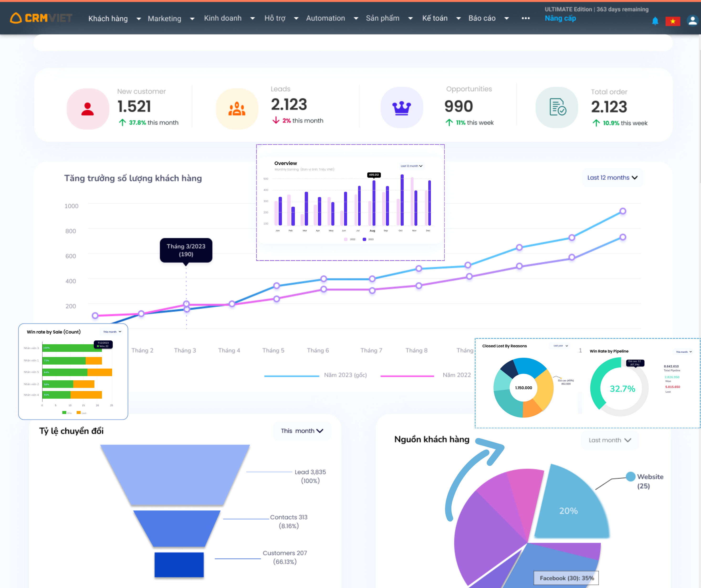The width and height of the screenshot is (701, 588).
Task: Click the New customer 1.521 value
Action: tap(134, 106)
